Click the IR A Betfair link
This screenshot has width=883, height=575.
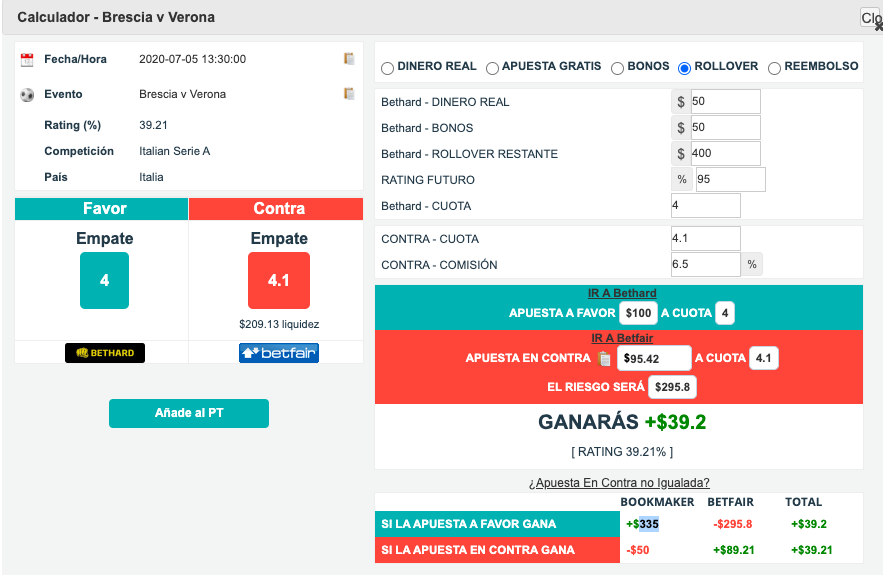(622, 338)
